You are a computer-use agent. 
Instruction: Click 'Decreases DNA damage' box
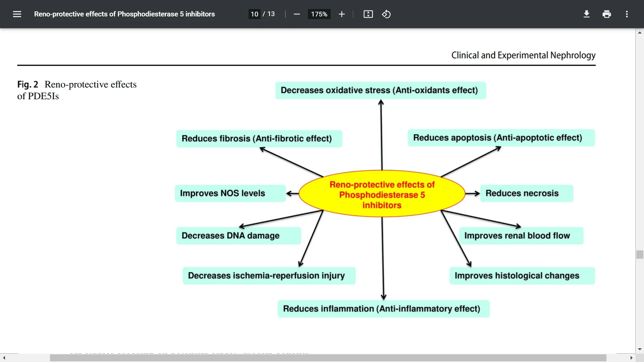coord(238,236)
